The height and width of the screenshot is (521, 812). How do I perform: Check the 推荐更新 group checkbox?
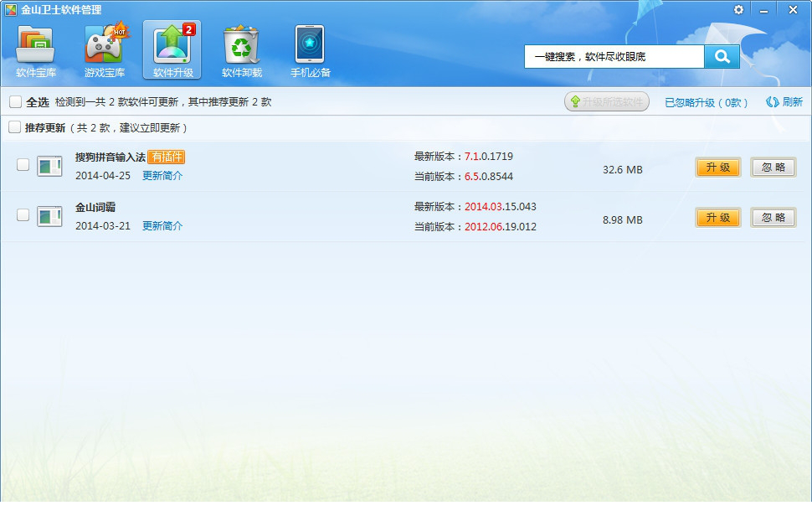click(x=14, y=127)
